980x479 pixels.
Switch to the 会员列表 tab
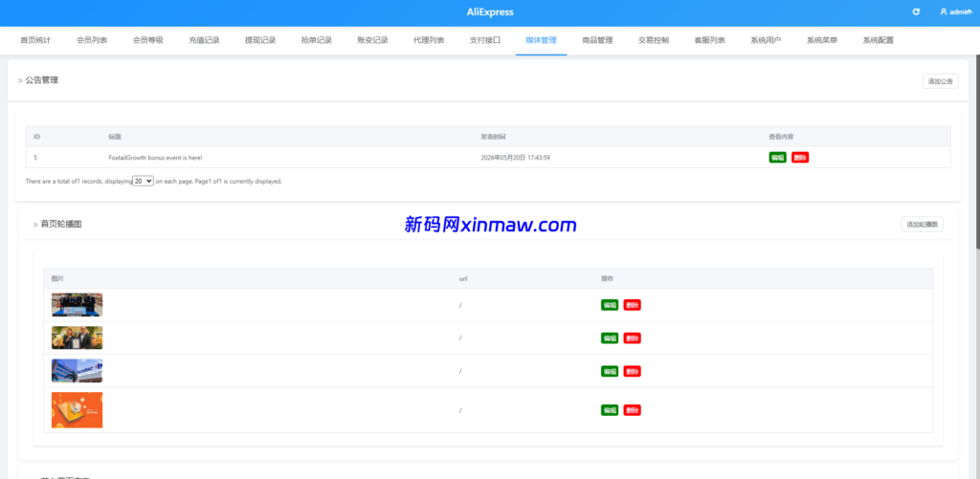(x=92, y=40)
